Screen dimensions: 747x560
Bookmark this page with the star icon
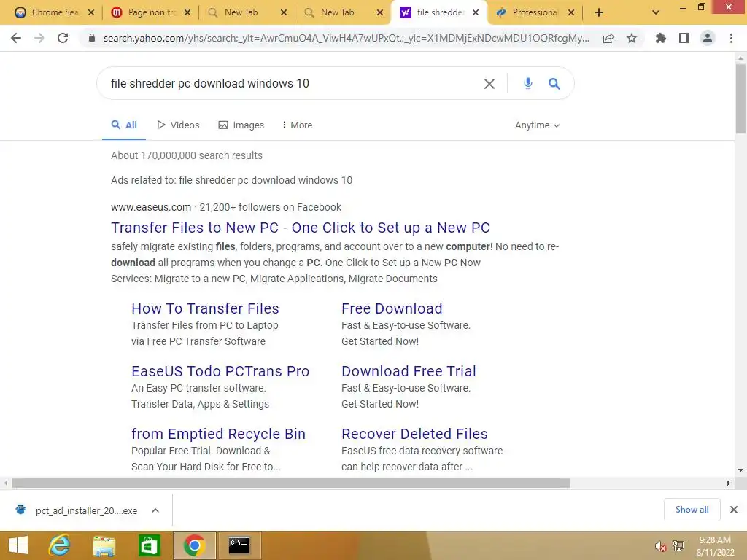[x=632, y=38]
